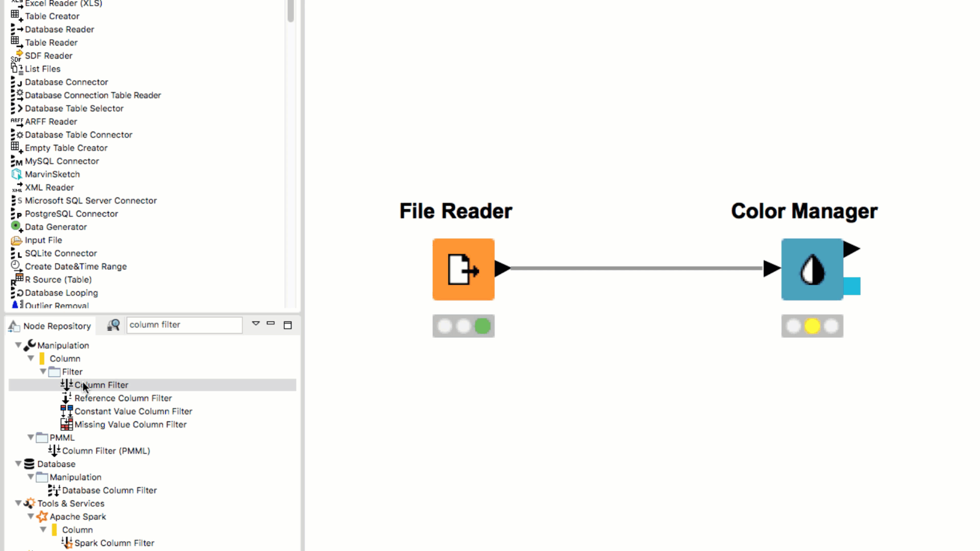Screen dimensions: 980x551
Task: Click the search results minimize button
Action: [x=271, y=324]
